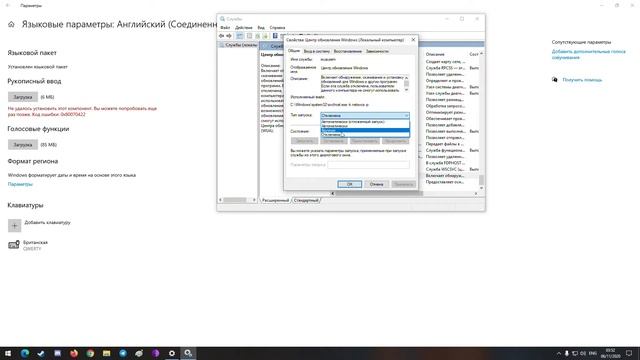
Task: Open Файл menu in Services
Action: click(x=225, y=27)
